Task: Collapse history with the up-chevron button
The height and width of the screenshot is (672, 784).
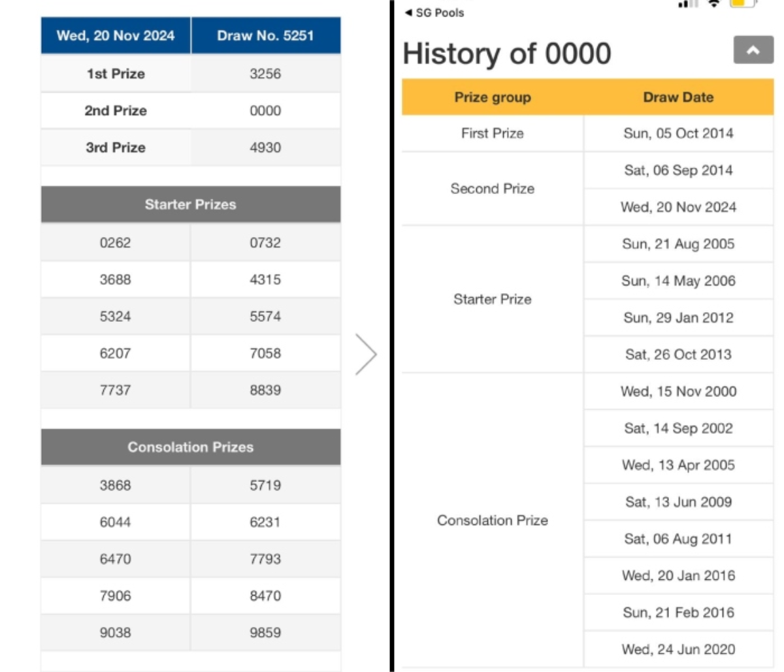Action: pos(753,50)
